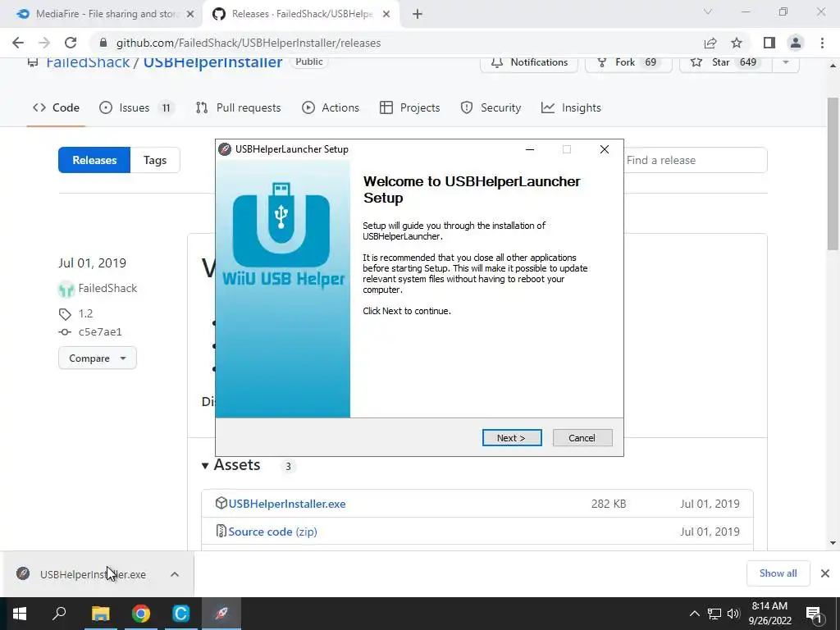The width and height of the screenshot is (840, 630).
Task: Select the Releases toggle button
Action: [94, 160]
